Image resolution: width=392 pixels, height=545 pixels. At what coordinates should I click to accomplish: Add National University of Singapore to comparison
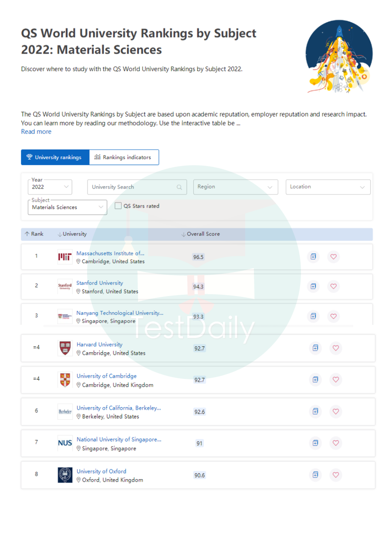click(x=315, y=443)
